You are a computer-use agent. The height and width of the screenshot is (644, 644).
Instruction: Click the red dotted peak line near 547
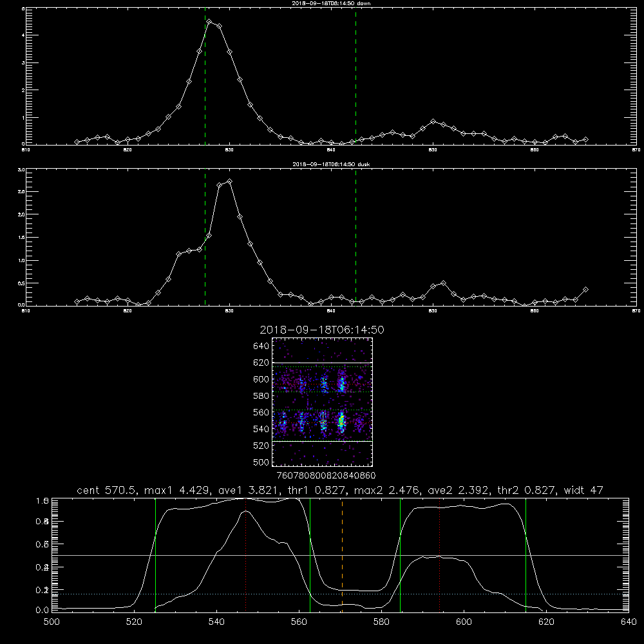[245, 554]
